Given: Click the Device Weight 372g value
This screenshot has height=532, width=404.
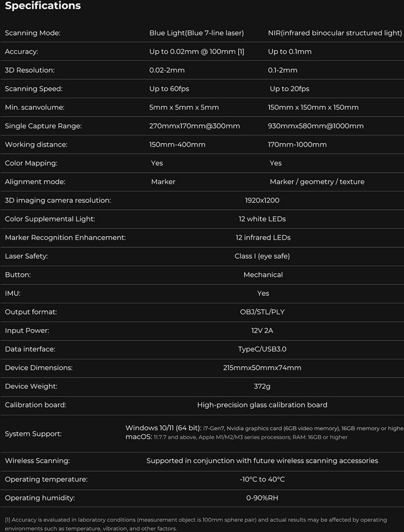Looking at the screenshot, I should pyautogui.click(x=262, y=387).
